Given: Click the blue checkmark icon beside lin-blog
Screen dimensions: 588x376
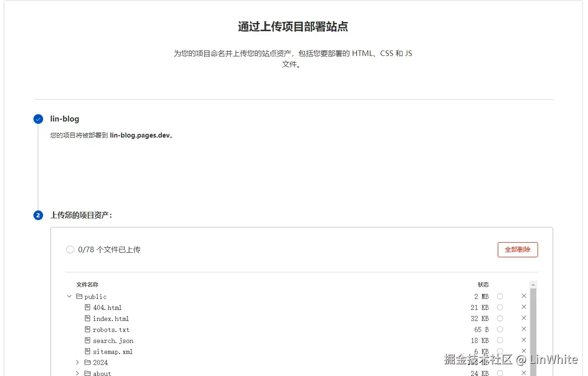Looking at the screenshot, I should click(38, 119).
